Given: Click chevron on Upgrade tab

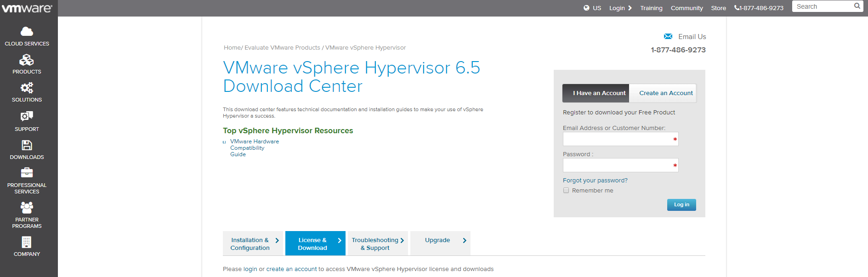Looking at the screenshot, I should 465,240.
